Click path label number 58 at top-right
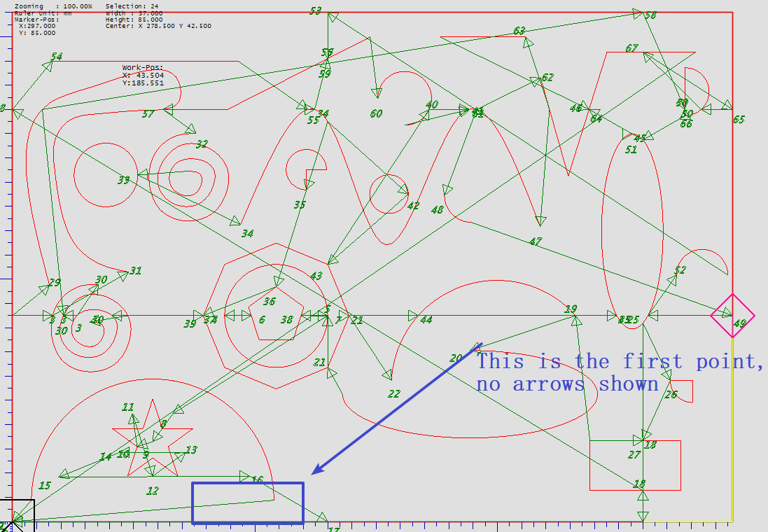 [650, 15]
